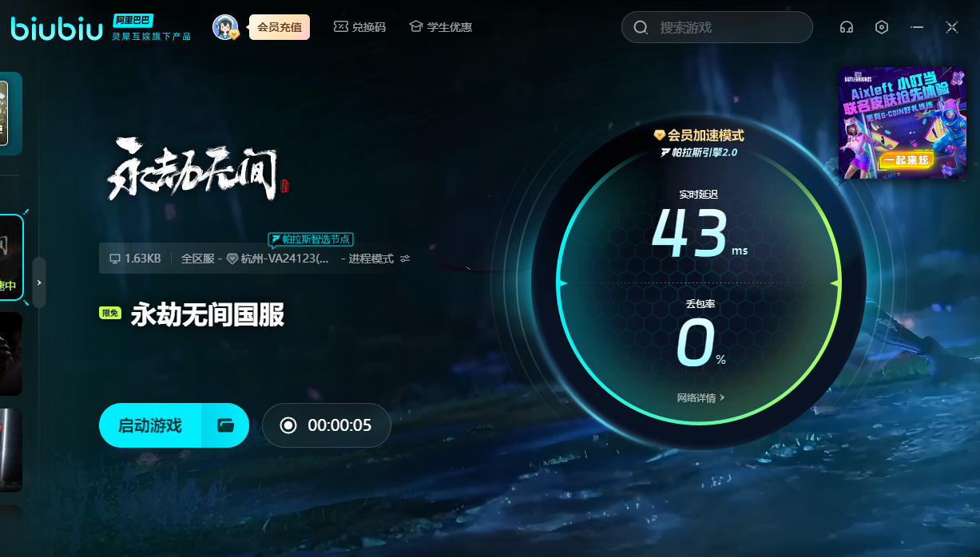Click 会员加速模式 label
The height and width of the screenshot is (557, 980).
[699, 136]
